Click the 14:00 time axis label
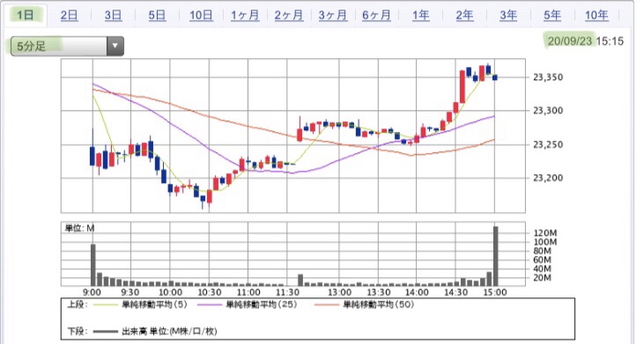 (x=417, y=292)
